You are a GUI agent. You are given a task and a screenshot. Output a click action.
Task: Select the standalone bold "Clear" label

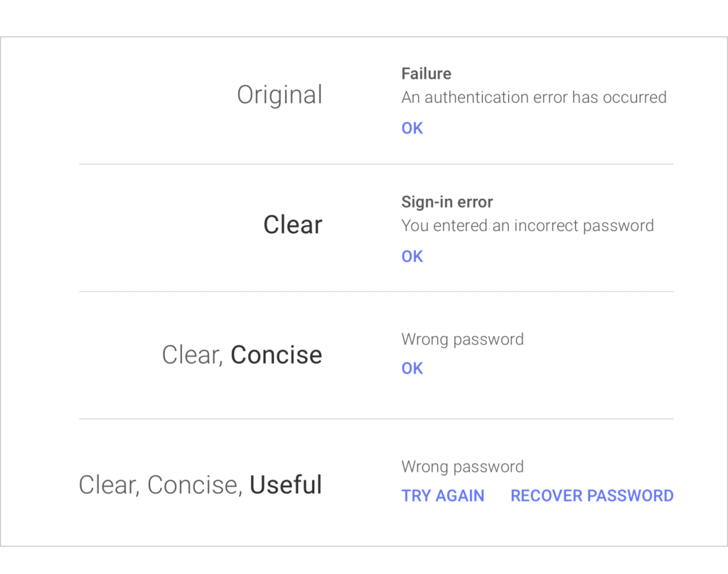(x=292, y=225)
